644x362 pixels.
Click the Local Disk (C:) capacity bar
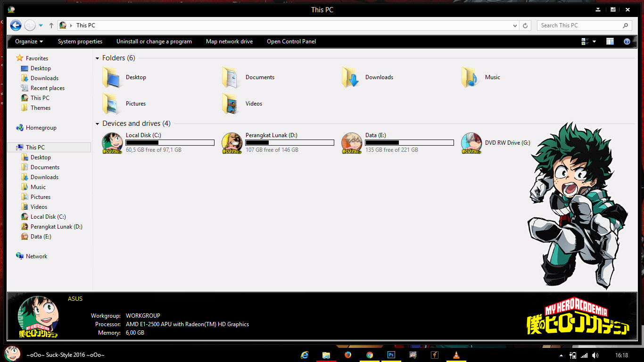coord(170,142)
